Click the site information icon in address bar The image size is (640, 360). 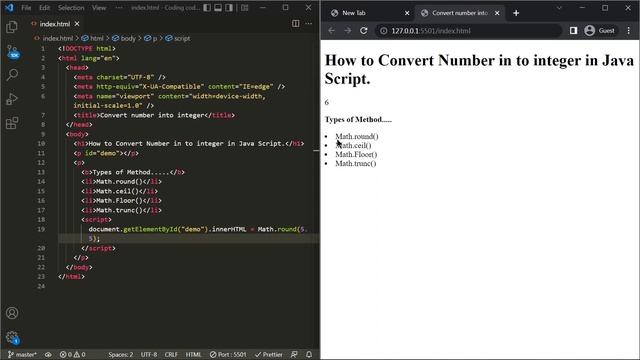coord(383,31)
